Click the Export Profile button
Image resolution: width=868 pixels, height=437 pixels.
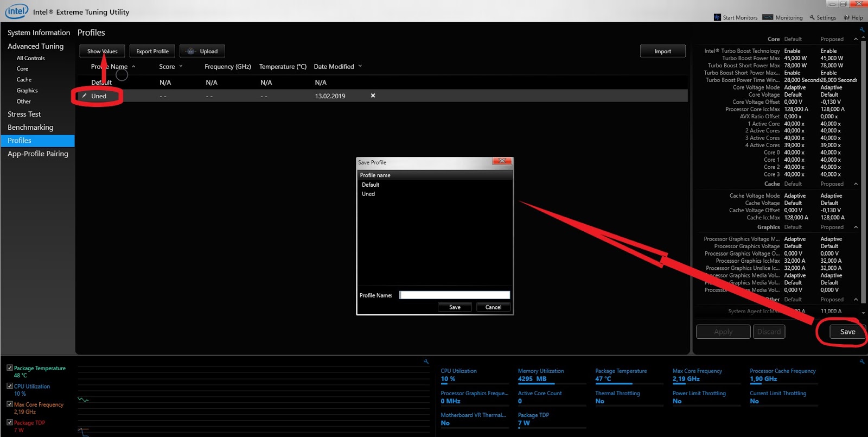pyautogui.click(x=152, y=51)
